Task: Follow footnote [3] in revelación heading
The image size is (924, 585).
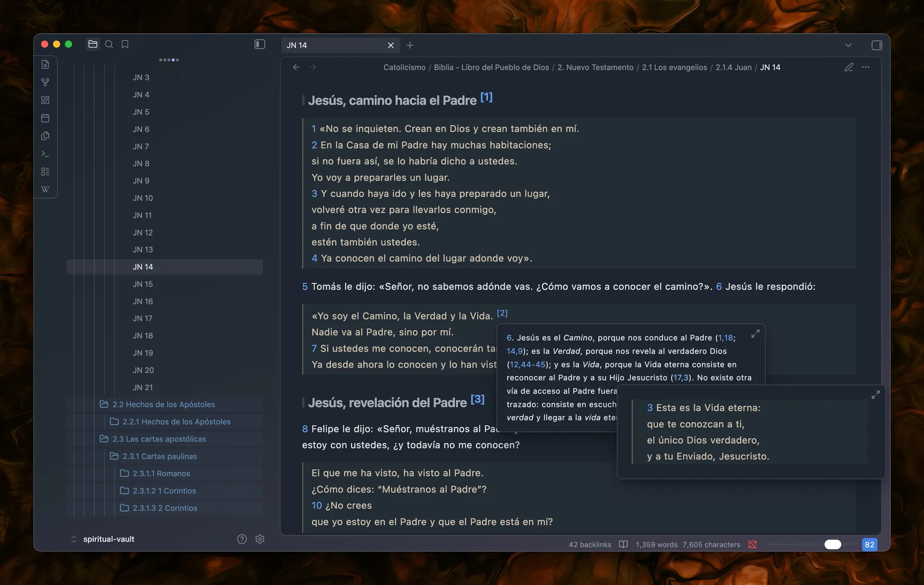Action: [477, 399]
